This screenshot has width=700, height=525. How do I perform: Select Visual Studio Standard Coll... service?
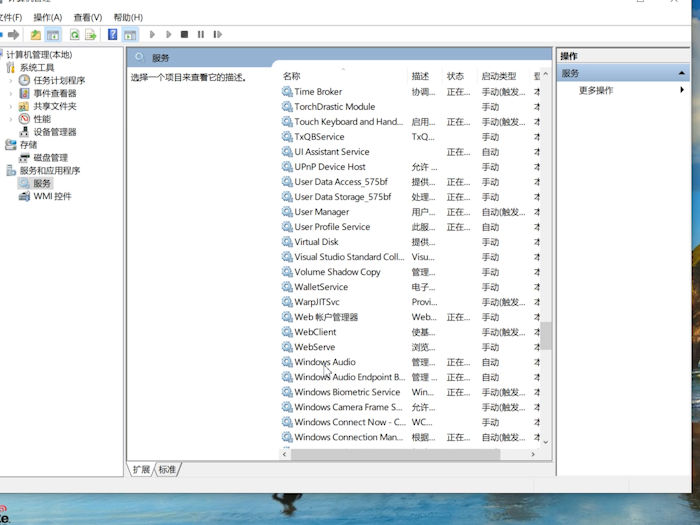coord(410,257)
